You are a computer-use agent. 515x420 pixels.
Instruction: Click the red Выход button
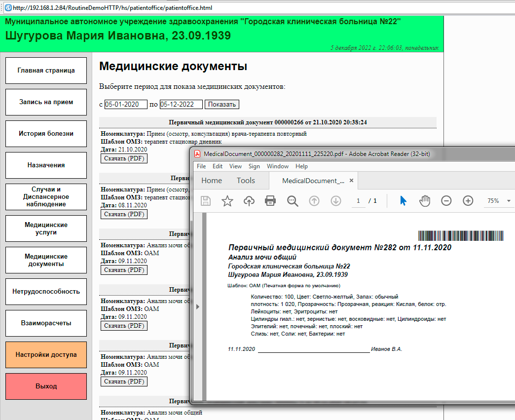click(46, 386)
